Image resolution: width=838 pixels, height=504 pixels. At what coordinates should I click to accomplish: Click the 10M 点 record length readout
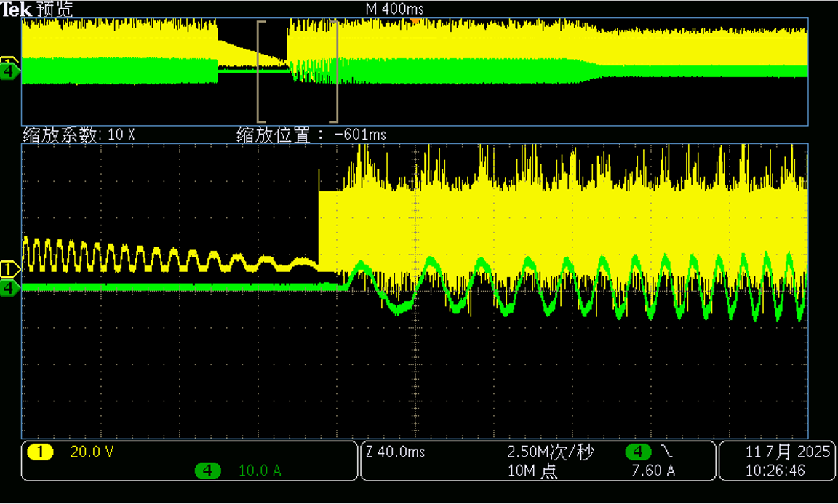click(532, 471)
